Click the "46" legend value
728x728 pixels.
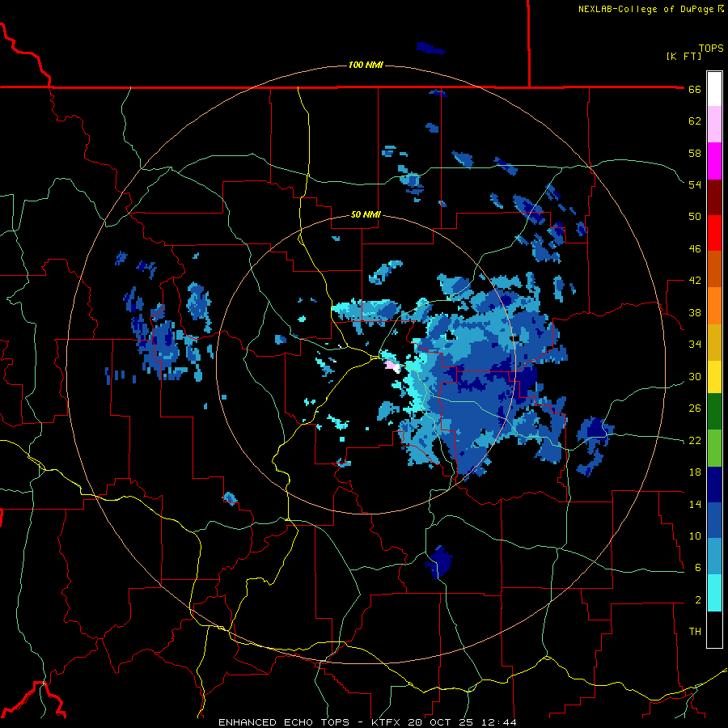pos(695,249)
